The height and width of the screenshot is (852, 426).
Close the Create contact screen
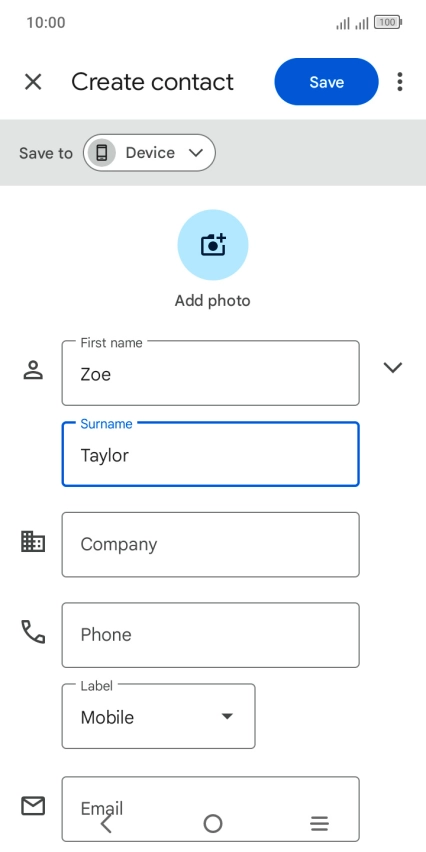pyautogui.click(x=33, y=82)
